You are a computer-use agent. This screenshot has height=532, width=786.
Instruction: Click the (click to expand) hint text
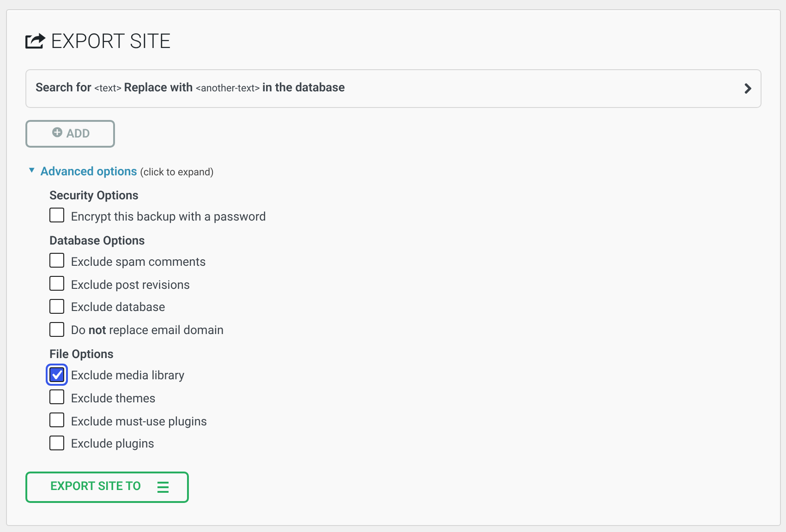coord(177,172)
